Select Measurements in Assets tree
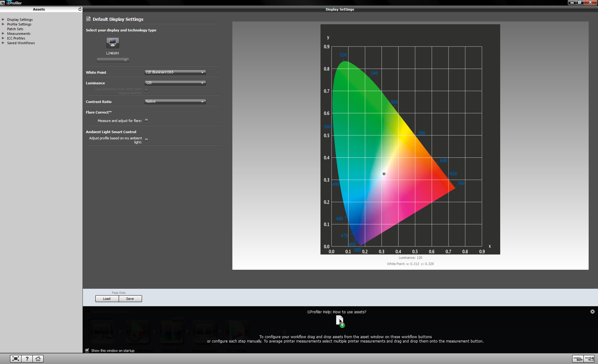598x364 pixels. coord(19,34)
